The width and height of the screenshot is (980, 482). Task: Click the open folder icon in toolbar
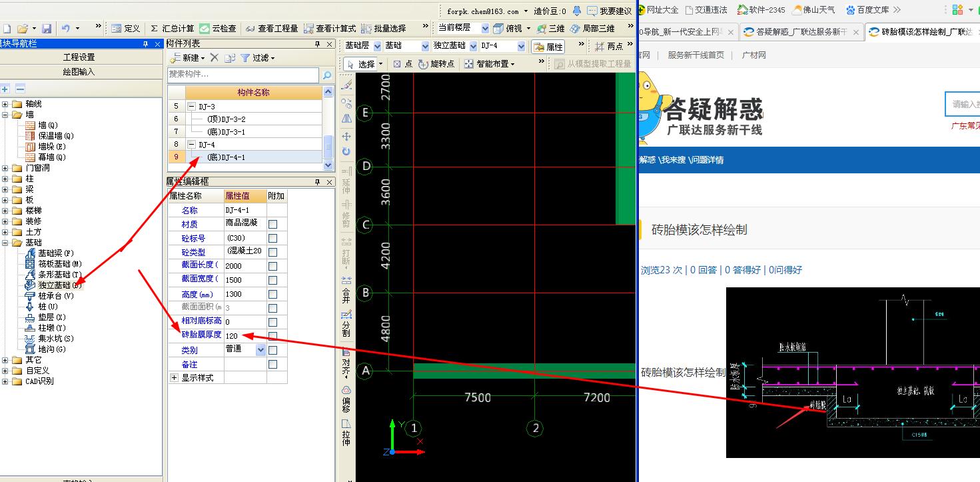click(x=23, y=29)
